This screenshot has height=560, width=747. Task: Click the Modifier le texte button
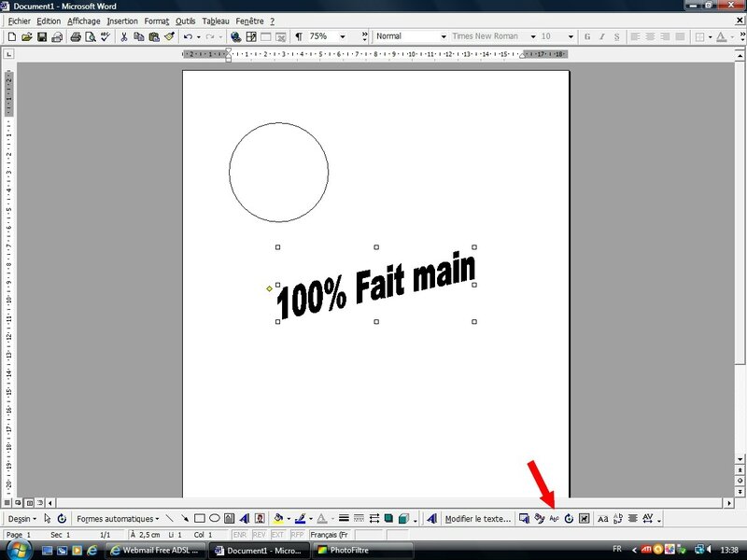(477, 518)
